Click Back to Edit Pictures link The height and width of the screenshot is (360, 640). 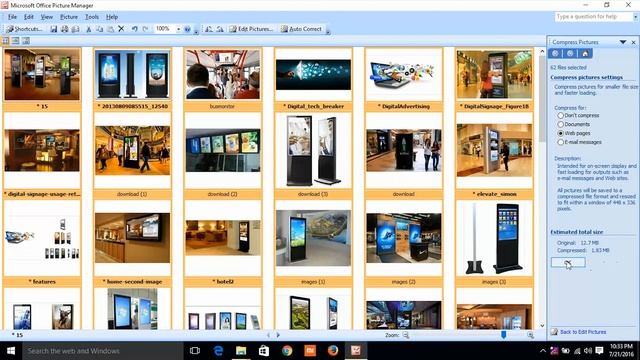583,332
